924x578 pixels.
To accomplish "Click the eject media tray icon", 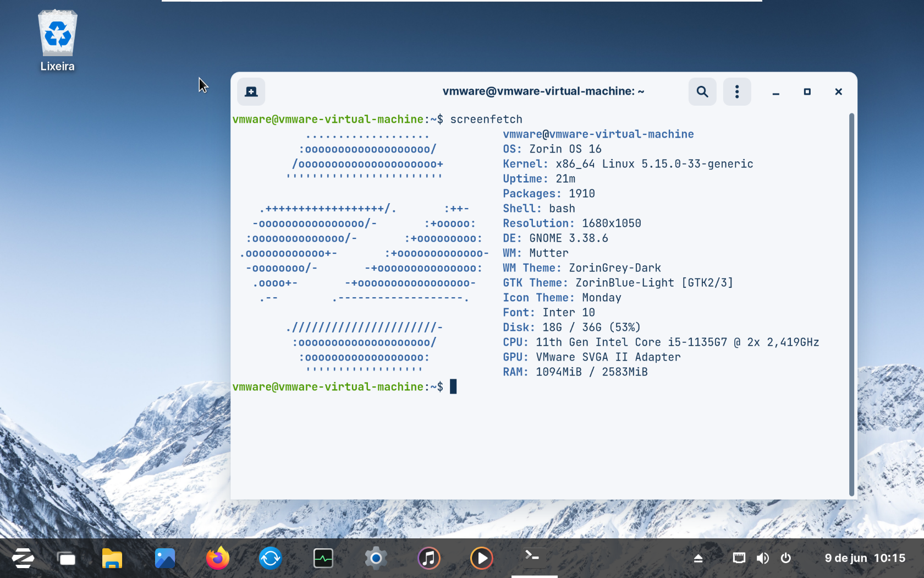I will (x=698, y=559).
